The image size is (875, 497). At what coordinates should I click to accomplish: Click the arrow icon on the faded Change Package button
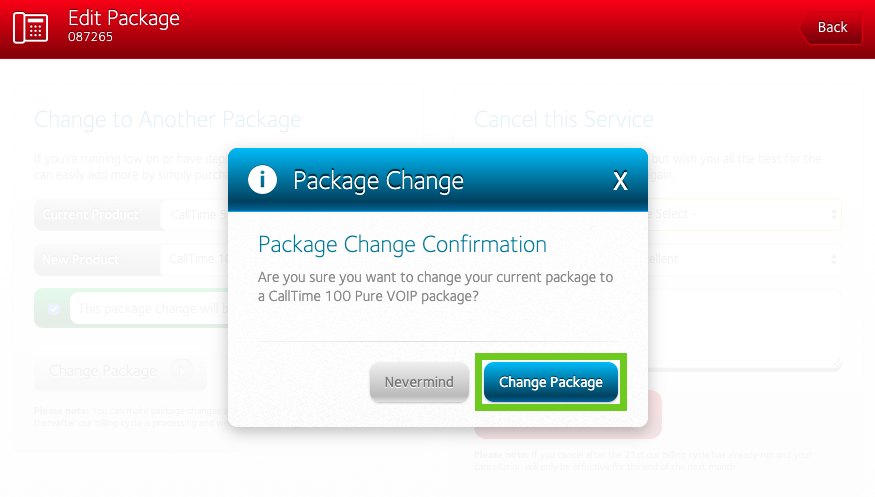pyautogui.click(x=182, y=371)
